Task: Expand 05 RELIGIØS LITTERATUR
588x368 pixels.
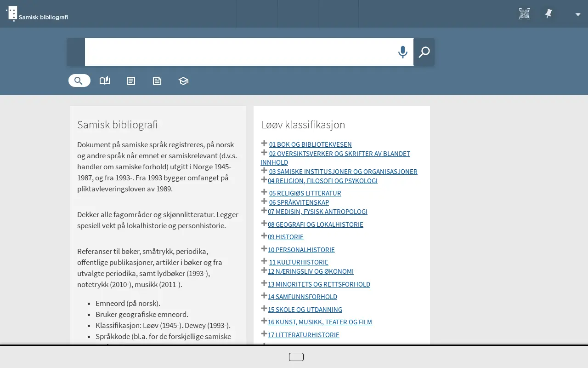Action: 264,192
